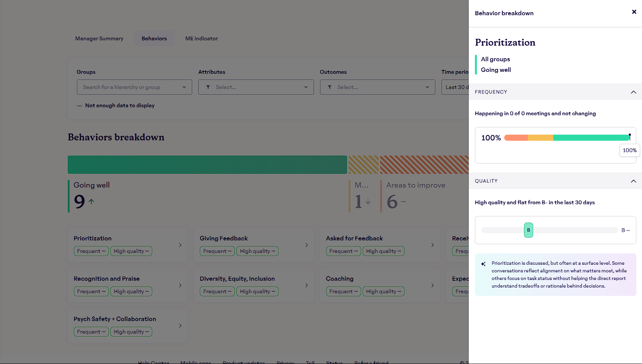This screenshot has width=642, height=364.
Task: Open the Psych Safety + Collaboration card chevron
Action: (x=180, y=326)
